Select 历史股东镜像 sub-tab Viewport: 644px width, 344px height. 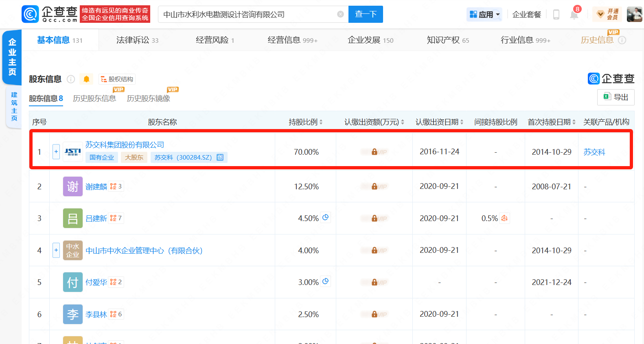pyautogui.click(x=149, y=99)
